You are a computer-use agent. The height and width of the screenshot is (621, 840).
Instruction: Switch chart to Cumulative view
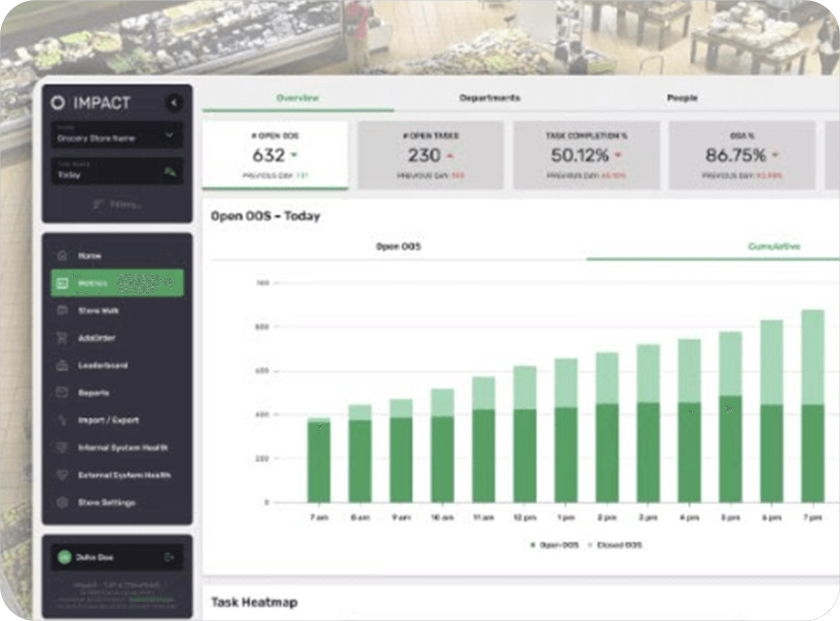point(773,247)
